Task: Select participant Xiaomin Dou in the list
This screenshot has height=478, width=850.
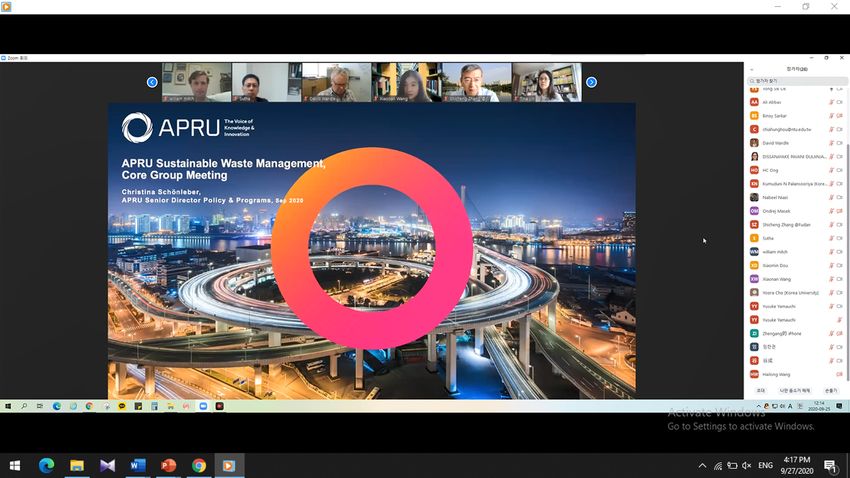Action: (796, 266)
